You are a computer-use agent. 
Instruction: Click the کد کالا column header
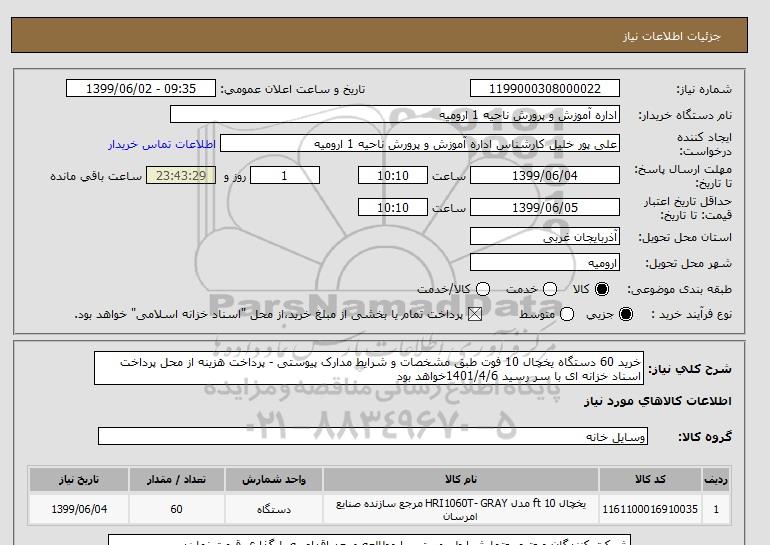[x=650, y=479]
